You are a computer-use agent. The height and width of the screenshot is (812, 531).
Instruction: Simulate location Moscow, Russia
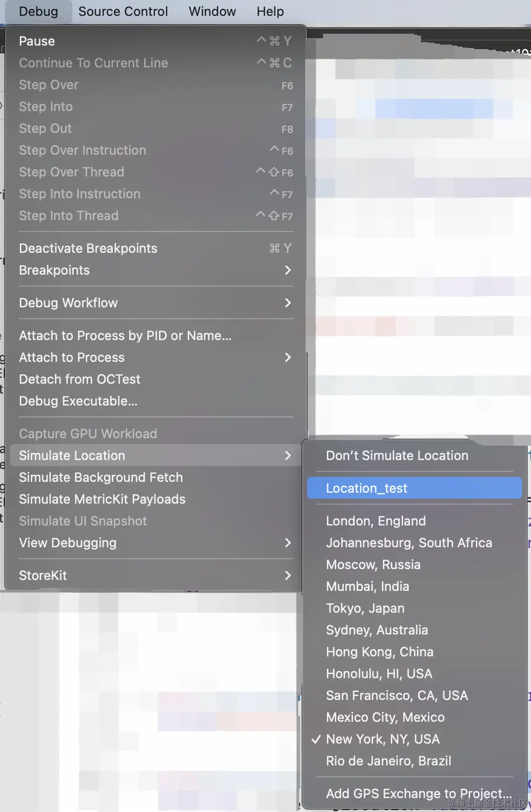point(415,565)
